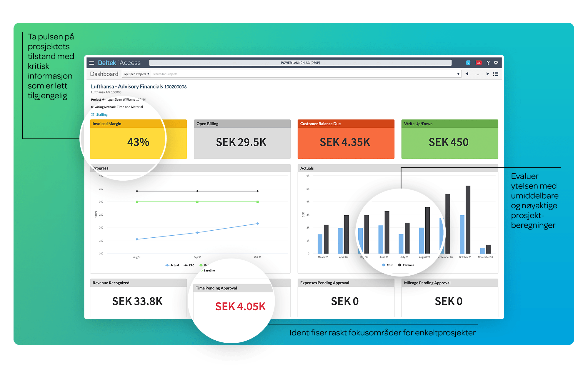This screenshot has width=588, height=368.
Task: Toggle the Revenue series in Actuals legend
Action: coord(406,265)
